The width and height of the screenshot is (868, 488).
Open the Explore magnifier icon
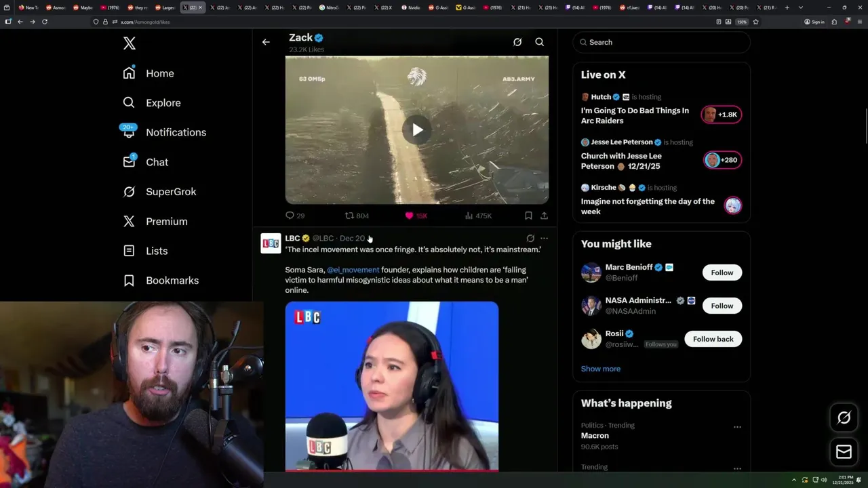click(129, 102)
